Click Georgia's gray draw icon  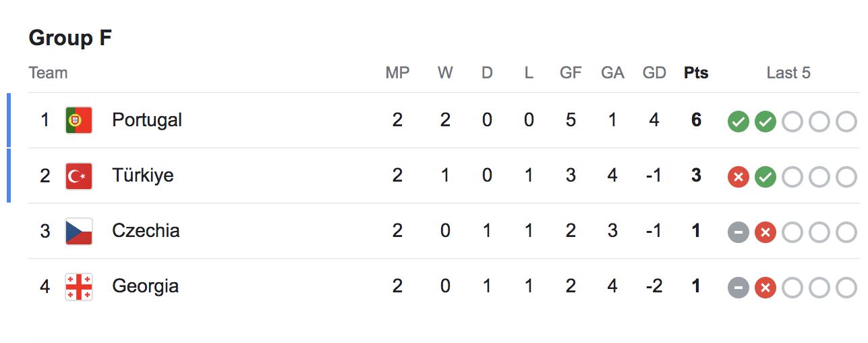tap(739, 288)
